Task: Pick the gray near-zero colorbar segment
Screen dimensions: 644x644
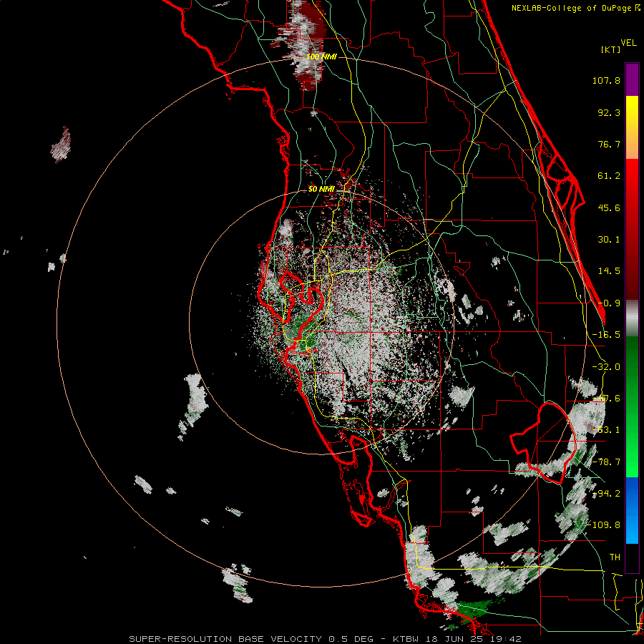Action: (x=632, y=318)
